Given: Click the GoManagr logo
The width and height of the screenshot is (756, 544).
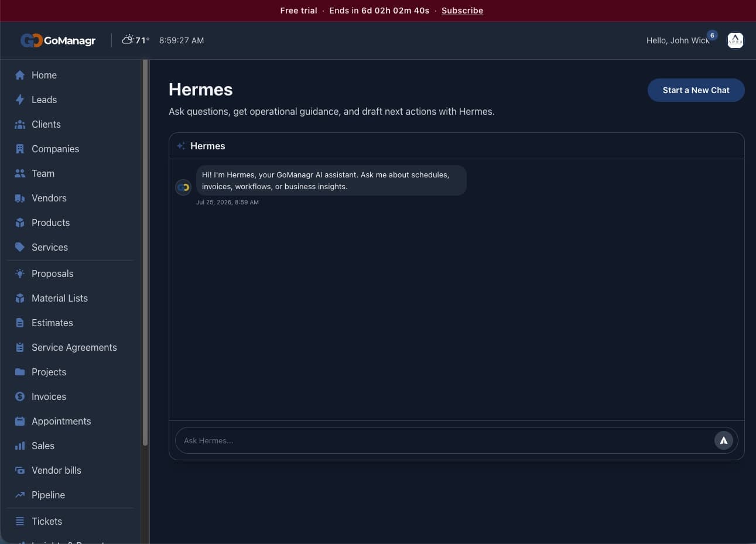Looking at the screenshot, I should click(x=58, y=40).
